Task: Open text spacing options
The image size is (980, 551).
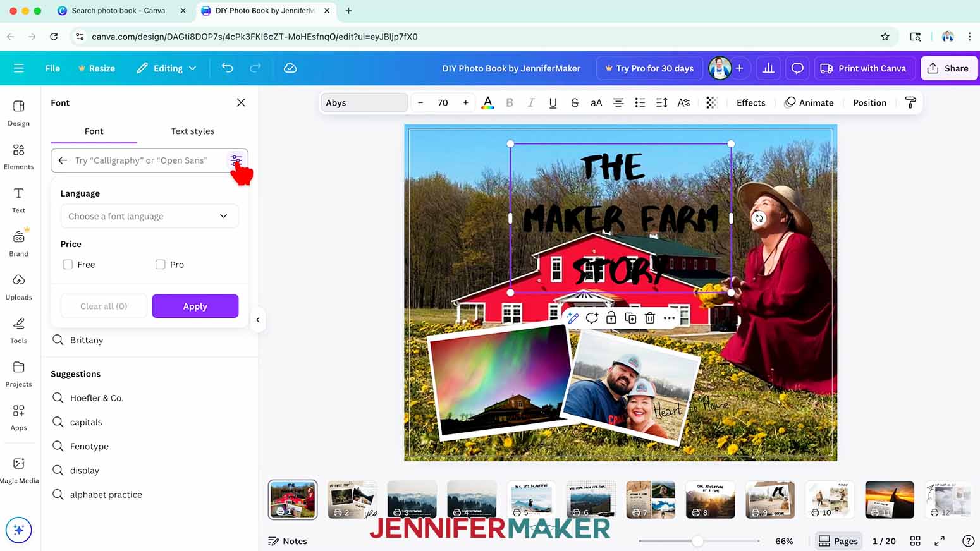Action: tap(662, 102)
